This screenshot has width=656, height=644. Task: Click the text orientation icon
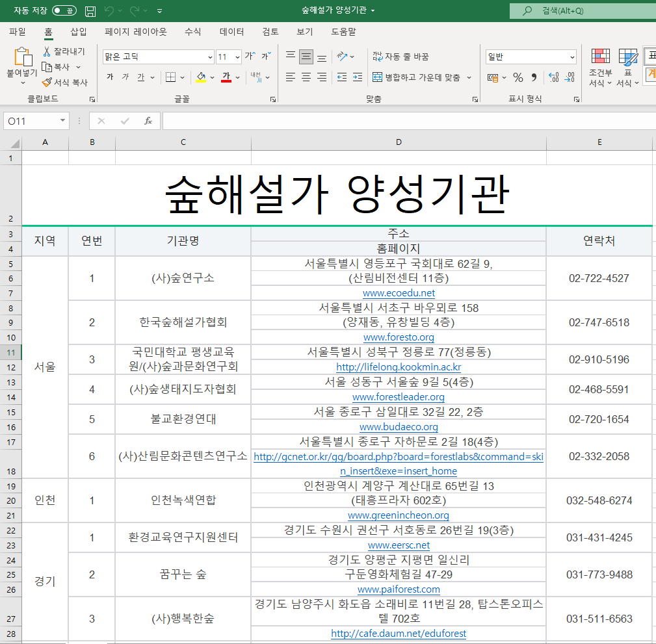click(x=342, y=56)
